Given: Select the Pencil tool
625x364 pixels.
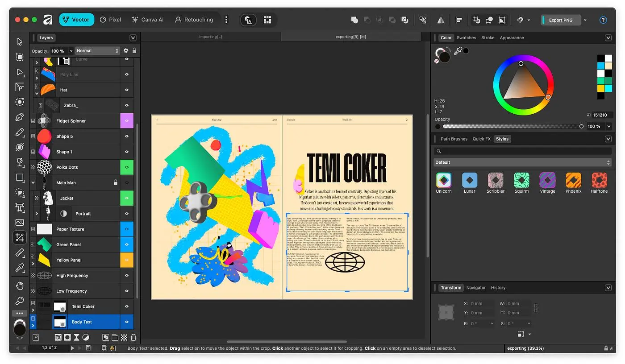Looking at the screenshot, I should 20,132.
